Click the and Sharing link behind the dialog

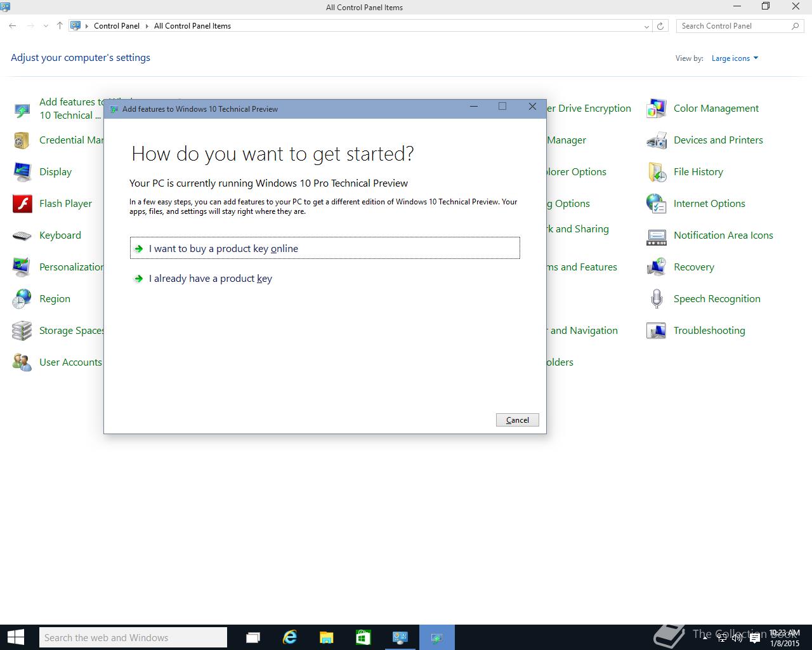coord(577,229)
